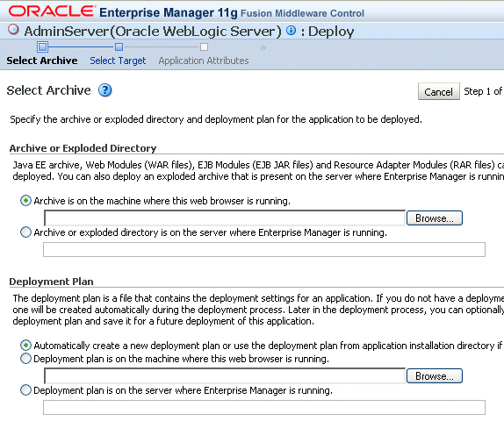
Task: Click the 'Deployment Plan' section heading
Action: tap(52, 282)
